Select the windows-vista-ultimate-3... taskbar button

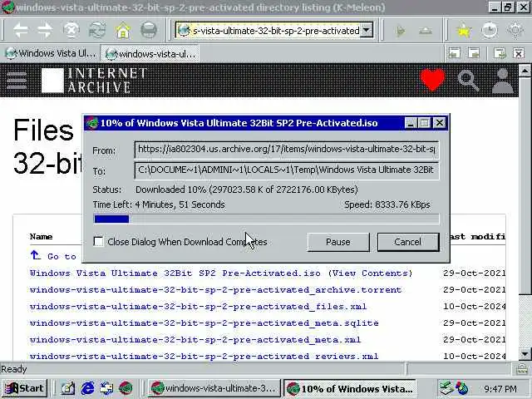point(214,388)
